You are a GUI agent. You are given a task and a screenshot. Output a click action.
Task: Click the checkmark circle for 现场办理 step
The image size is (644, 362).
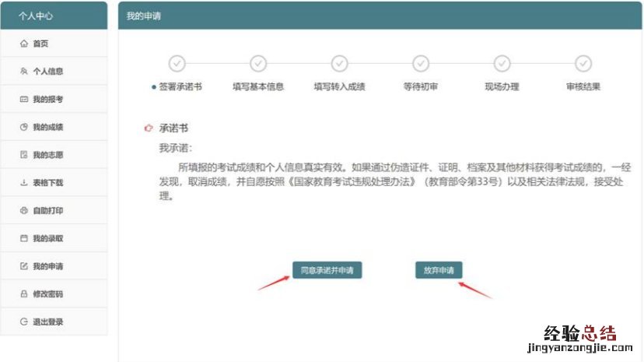502,64
